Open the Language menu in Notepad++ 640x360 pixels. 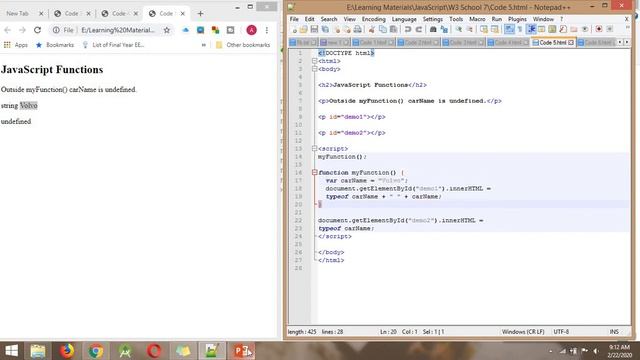[404, 19]
